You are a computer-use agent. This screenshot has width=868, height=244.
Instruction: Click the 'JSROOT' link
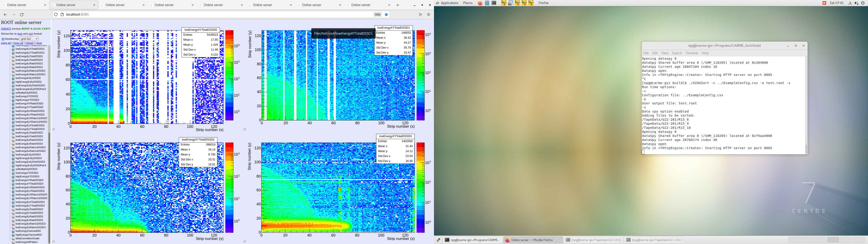point(6,29)
